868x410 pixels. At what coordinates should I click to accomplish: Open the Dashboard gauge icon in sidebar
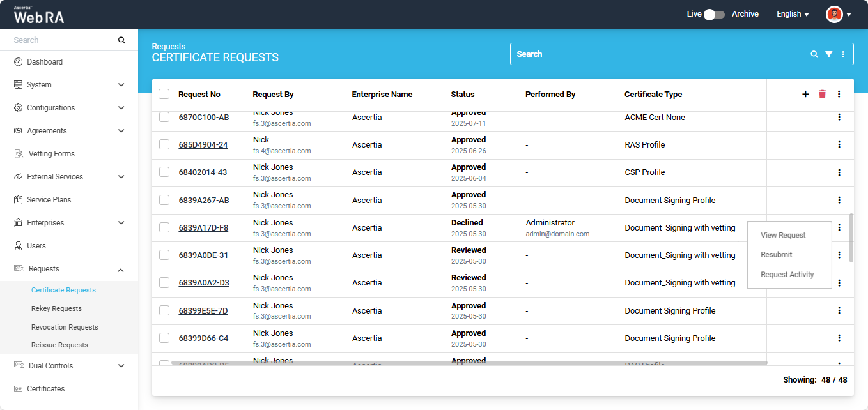pyautogui.click(x=18, y=62)
